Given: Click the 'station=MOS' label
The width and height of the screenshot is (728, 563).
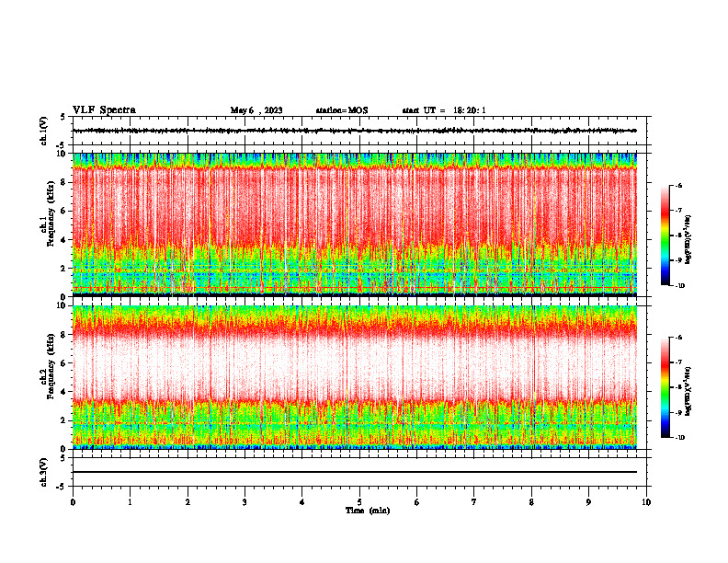Looking at the screenshot, I should click(342, 110).
